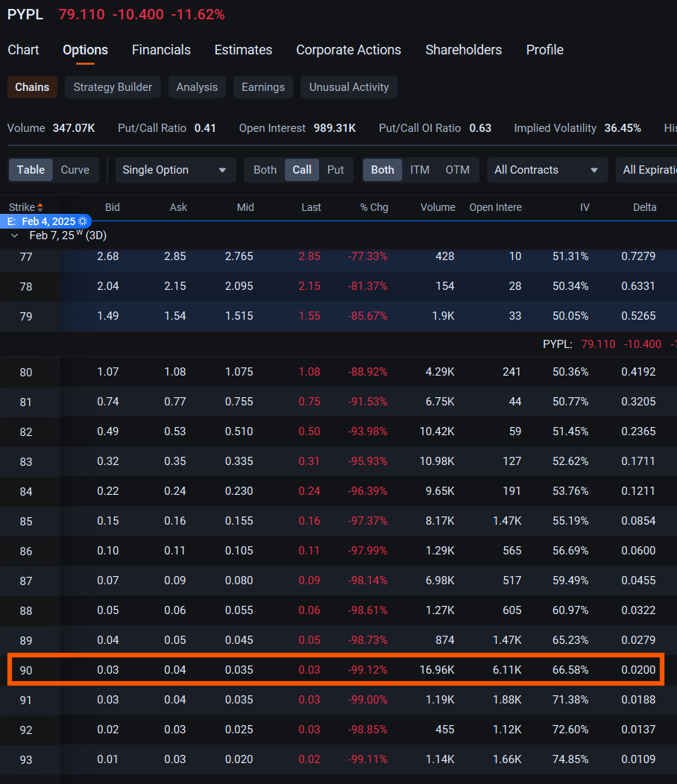This screenshot has height=784, width=677.
Task: Open the Earnings section
Action: tap(263, 87)
